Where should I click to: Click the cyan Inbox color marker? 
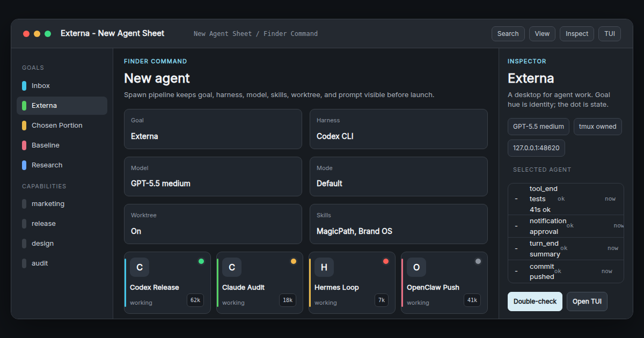tap(24, 86)
